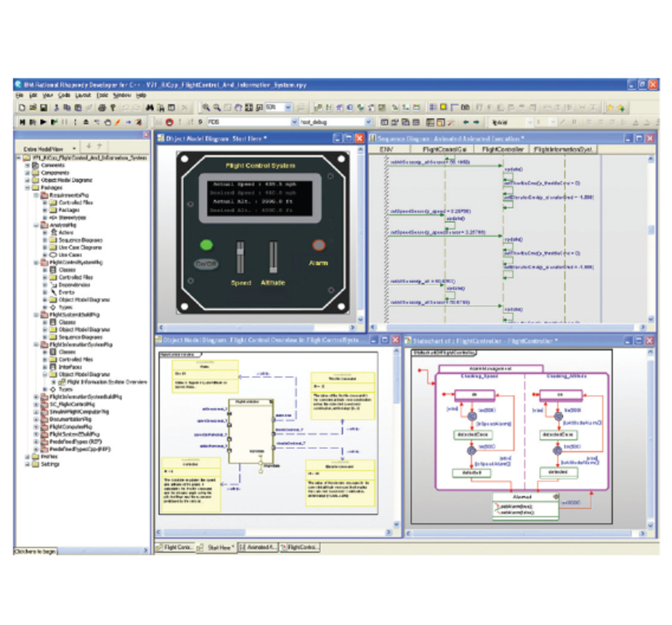This screenshot has width=672, height=625.
Task: Click the Paste toolbar icon
Action: [78, 108]
